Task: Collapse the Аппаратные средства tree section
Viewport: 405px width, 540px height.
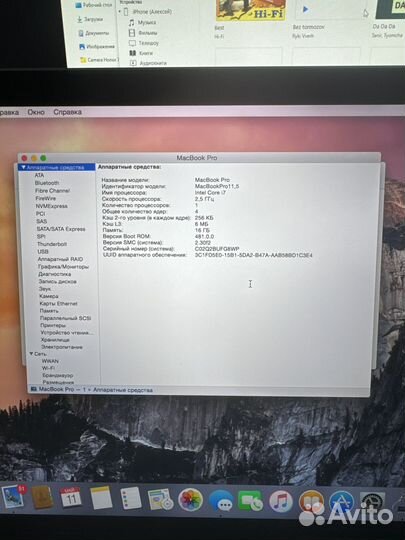Action: coord(23,167)
